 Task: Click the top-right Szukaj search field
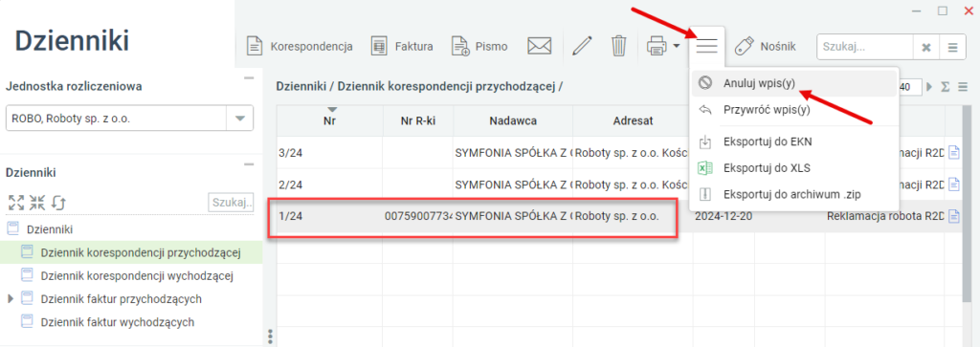click(865, 47)
